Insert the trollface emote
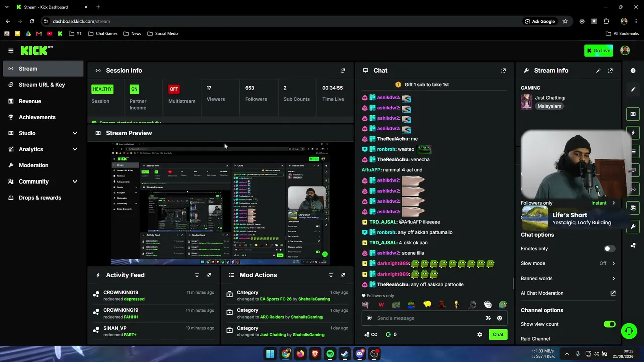Image resolution: width=644 pixels, height=362 pixels. tap(488, 305)
